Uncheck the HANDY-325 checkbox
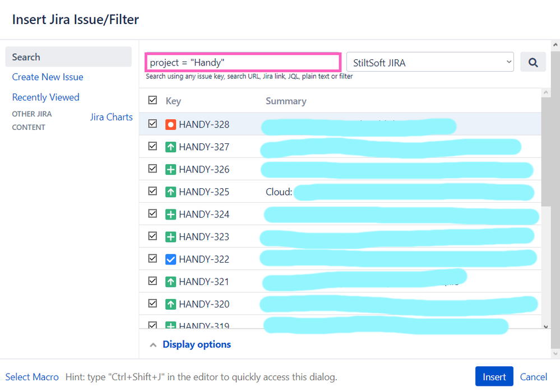 [x=152, y=191]
